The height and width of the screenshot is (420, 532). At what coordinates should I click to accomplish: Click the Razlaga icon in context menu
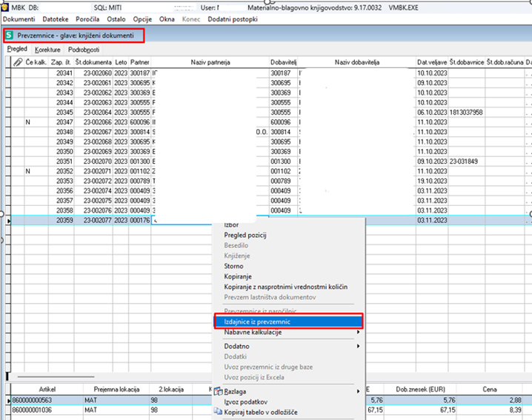[219, 390]
